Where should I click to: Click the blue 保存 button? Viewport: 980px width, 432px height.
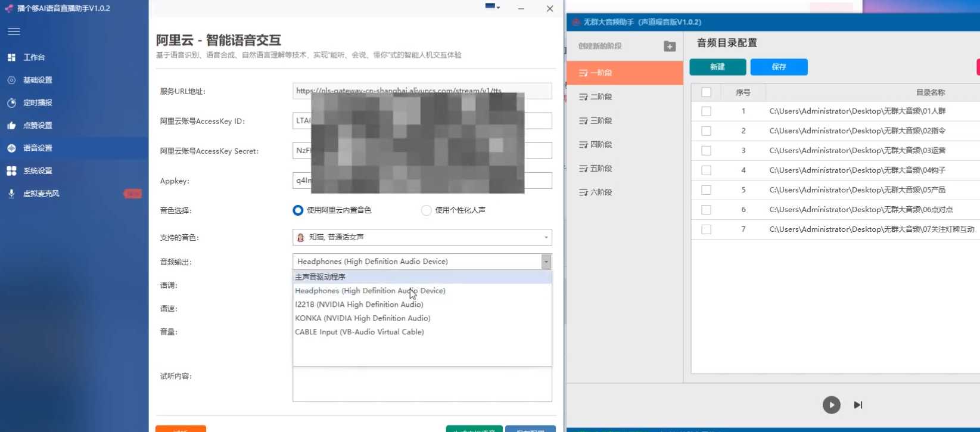pos(779,67)
